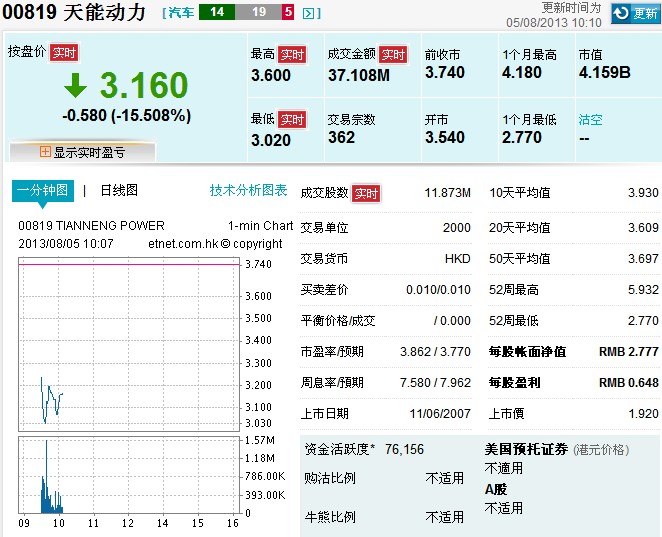Click the red 5 falling stocks box
This screenshot has height=537, width=662.
[x=288, y=13]
